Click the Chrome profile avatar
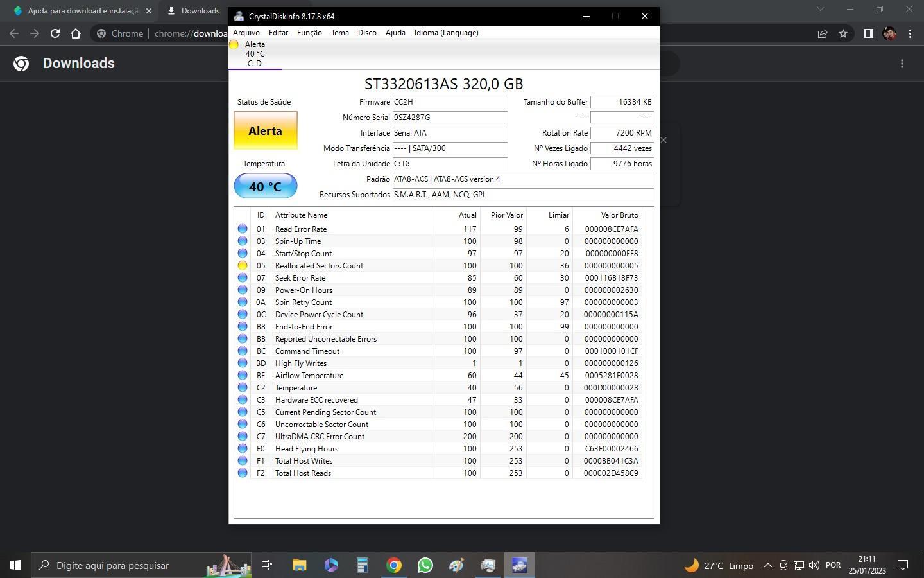This screenshot has height=578, width=924. (889, 33)
